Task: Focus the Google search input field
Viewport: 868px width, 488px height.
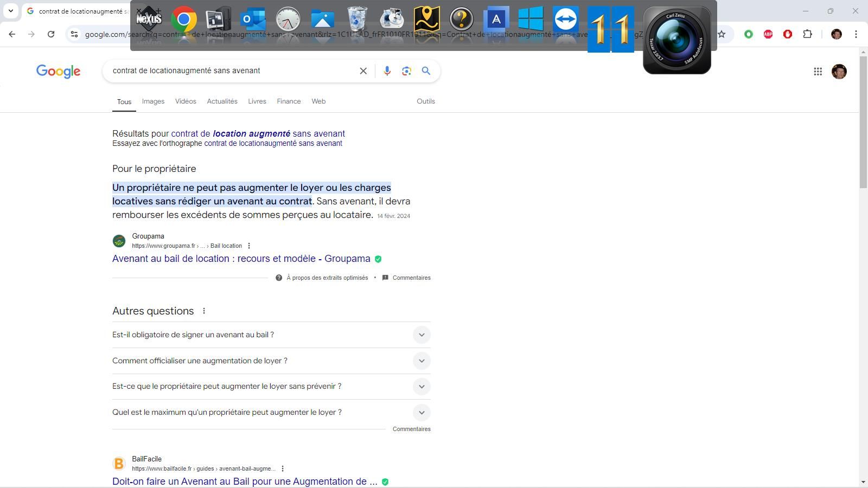Action: click(233, 71)
